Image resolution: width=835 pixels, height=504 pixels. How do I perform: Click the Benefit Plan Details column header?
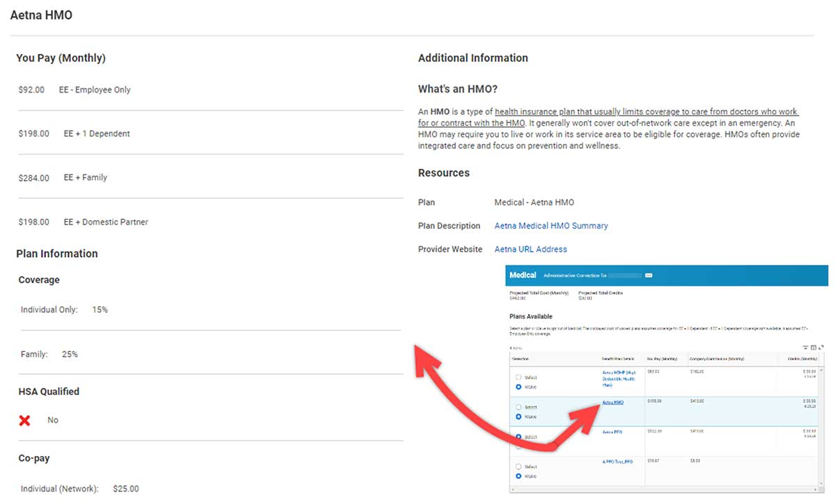(618, 359)
